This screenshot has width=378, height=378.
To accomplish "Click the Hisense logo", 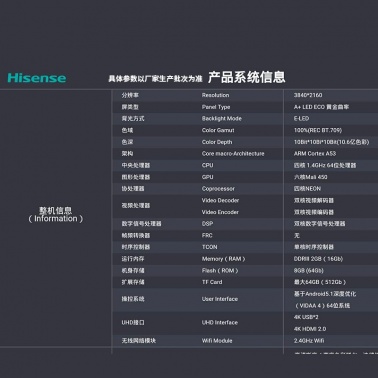I will point(37,78).
